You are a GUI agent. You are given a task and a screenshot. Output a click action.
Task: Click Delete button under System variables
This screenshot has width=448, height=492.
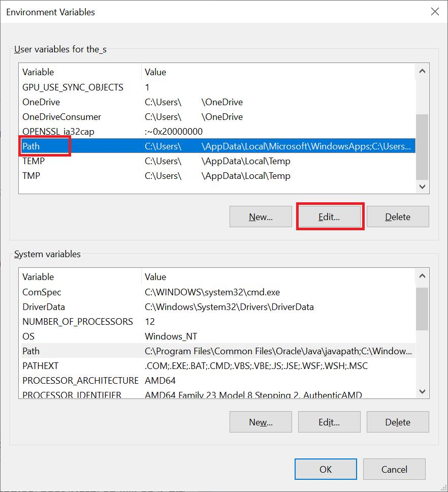click(x=398, y=422)
